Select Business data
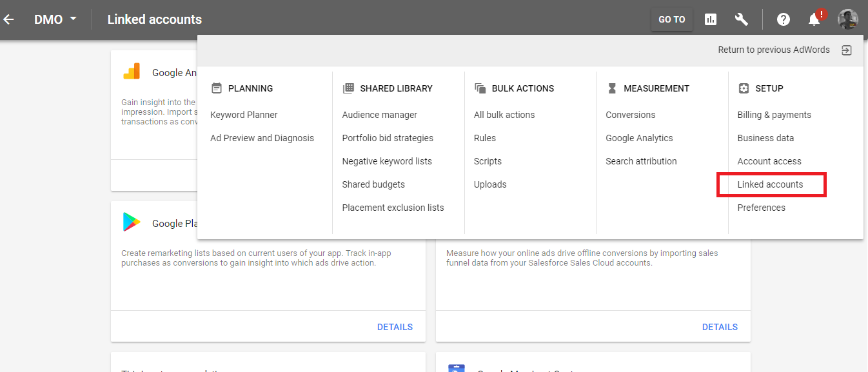Viewport: 868px width, 372px height. click(765, 138)
